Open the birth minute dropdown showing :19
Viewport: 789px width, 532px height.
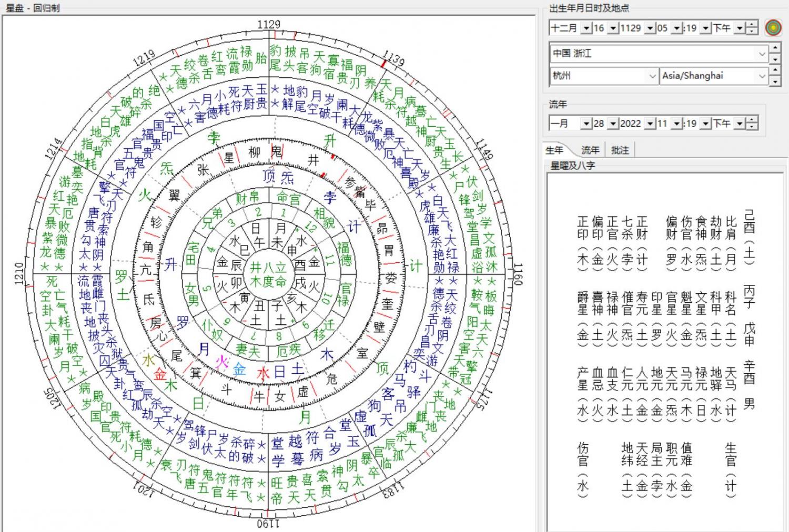pos(706,28)
